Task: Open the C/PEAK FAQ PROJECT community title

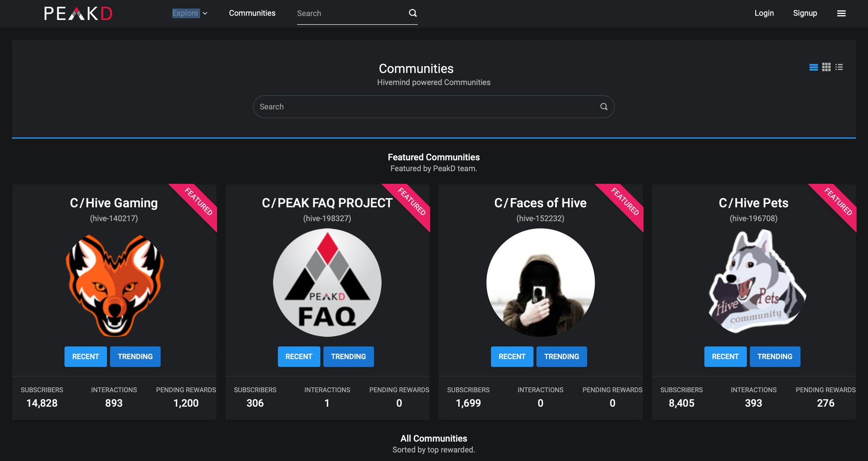Action: point(327,203)
